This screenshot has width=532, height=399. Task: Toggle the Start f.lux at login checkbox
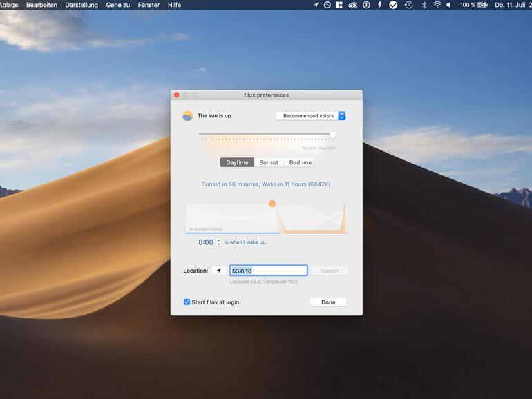[187, 302]
